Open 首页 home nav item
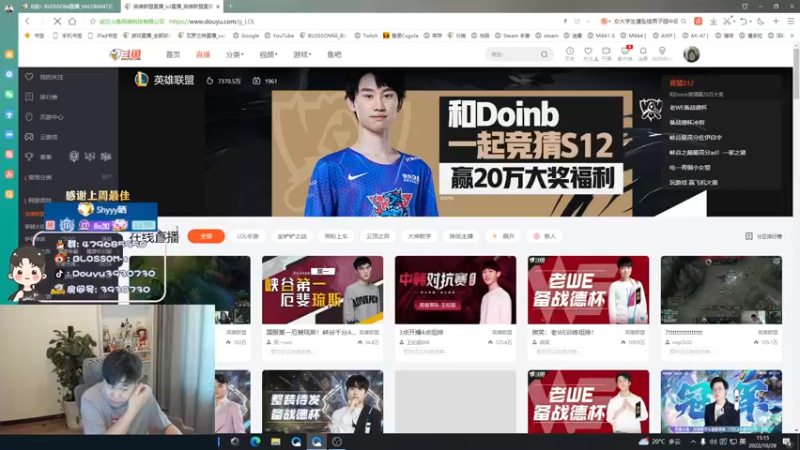The width and height of the screenshot is (800, 450). 173,55
